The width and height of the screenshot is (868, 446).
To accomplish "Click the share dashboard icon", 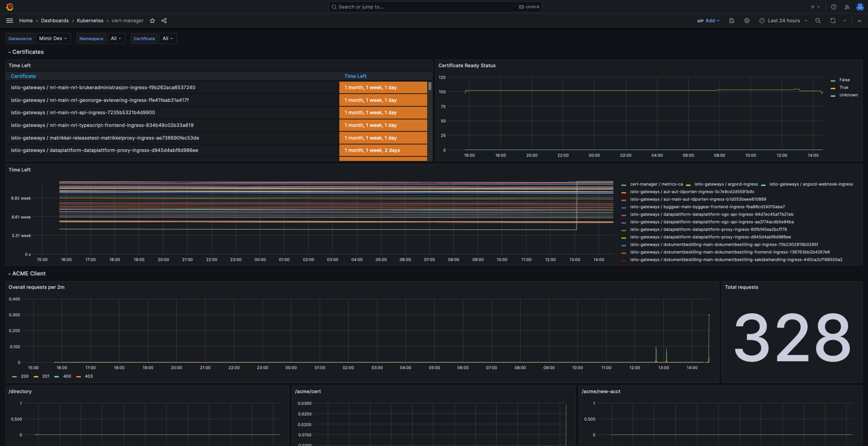I will coord(164,20).
